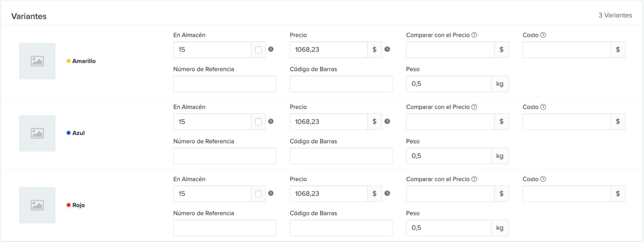The height and width of the screenshot is (242, 644).
Task: Toggle the En Almacén checkbox for Amarillo
Action: click(258, 50)
